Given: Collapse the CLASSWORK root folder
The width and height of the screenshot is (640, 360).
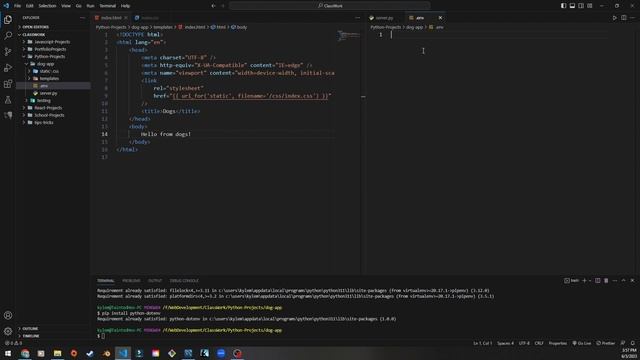Looking at the screenshot, I should 33,35.
